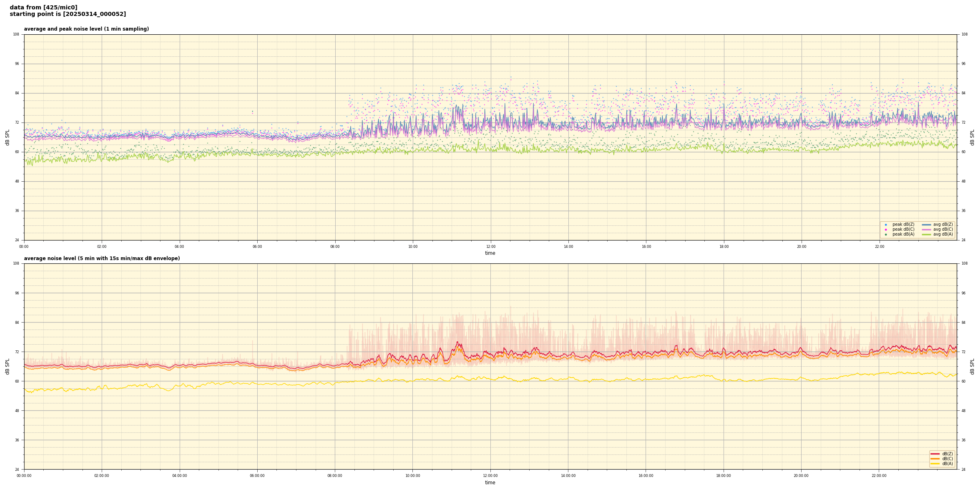Click the green peak dB(A) legend dot
Screen dimensions: 980x490
[x=886, y=234]
